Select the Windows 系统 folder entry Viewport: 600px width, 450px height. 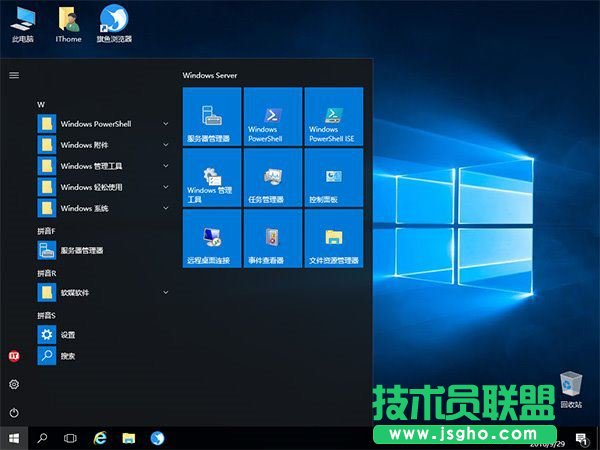[x=104, y=208]
